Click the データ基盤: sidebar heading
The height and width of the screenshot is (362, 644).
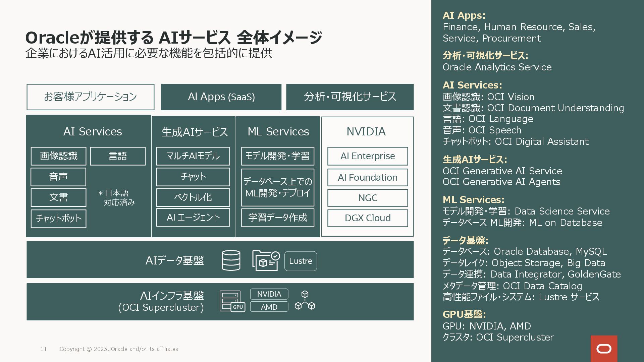click(x=465, y=240)
